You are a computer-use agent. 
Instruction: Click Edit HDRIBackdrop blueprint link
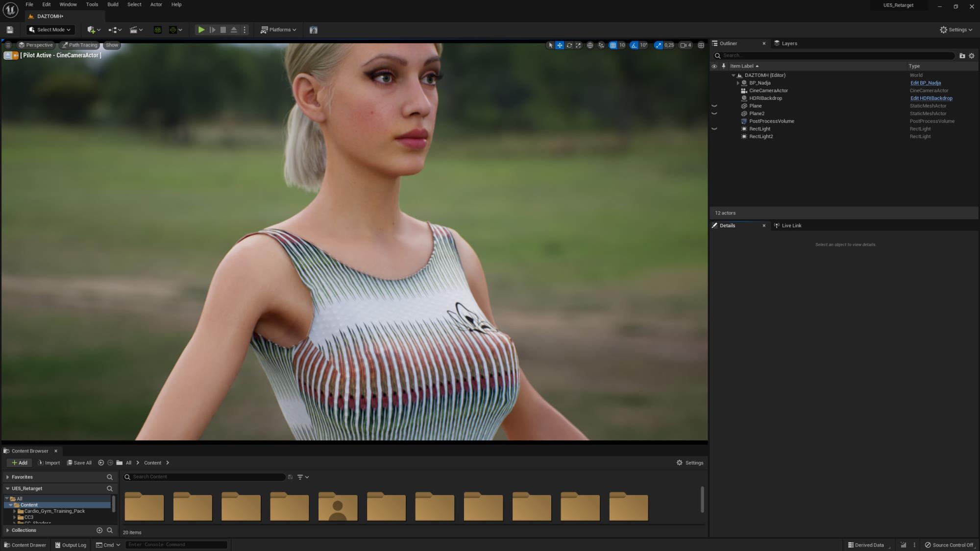click(931, 98)
